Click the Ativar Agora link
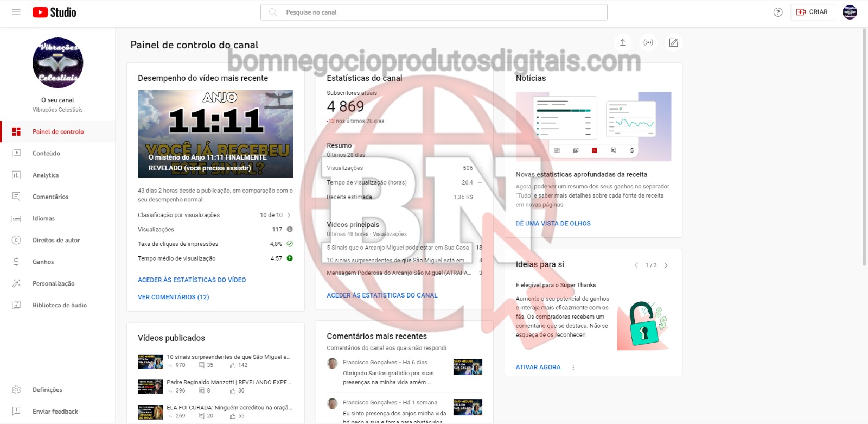The image size is (868, 424). (538, 368)
